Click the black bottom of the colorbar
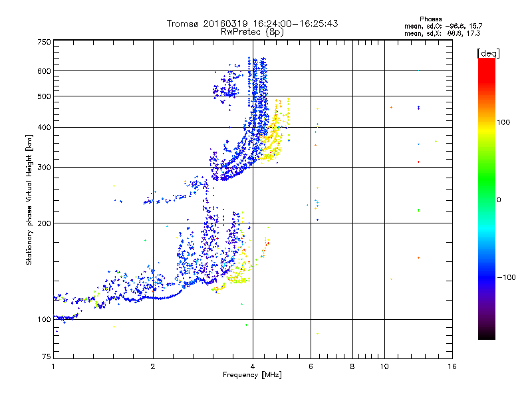 click(x=487, y=334)
